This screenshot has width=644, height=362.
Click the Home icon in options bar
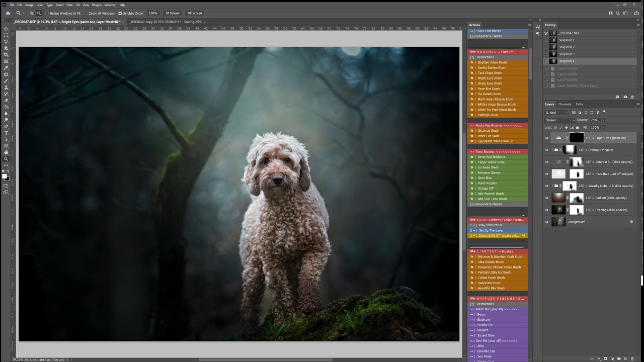(x=8, y=13)
